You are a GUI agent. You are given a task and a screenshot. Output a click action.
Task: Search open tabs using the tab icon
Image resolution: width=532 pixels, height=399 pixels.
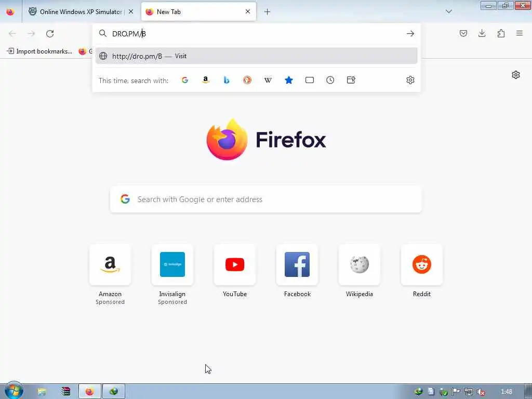point(310,80)
